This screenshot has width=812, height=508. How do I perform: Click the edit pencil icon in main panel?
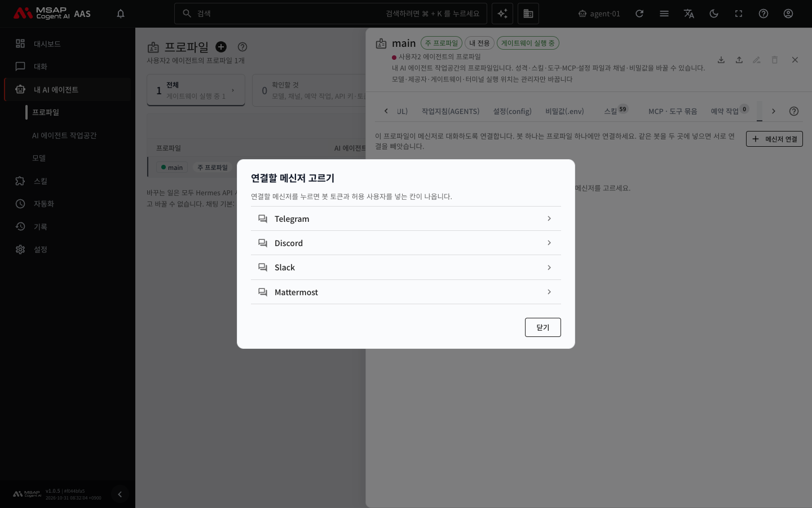click(x=757, y=60)
